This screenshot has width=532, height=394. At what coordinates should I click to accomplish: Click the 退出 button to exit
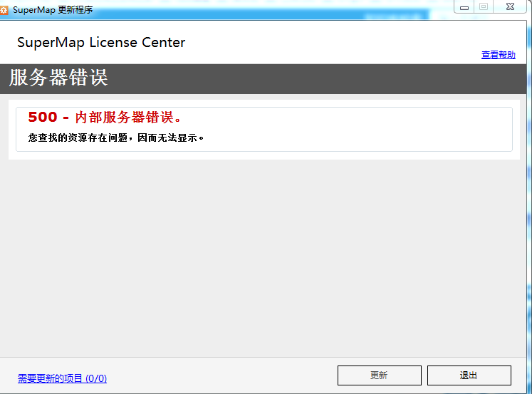469,375
